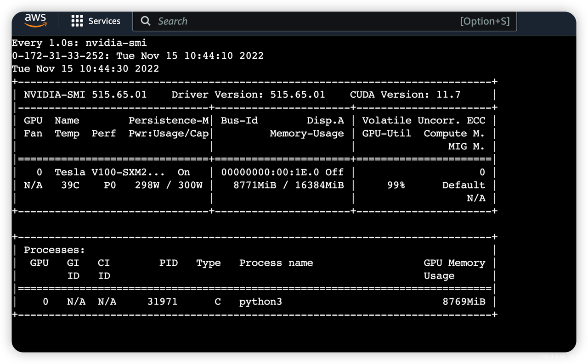The height and width of the screenshot is (364, 588).
Task: Click the 'Disp.A' column header
Action: pyautogui.click(x=325, y=120)
